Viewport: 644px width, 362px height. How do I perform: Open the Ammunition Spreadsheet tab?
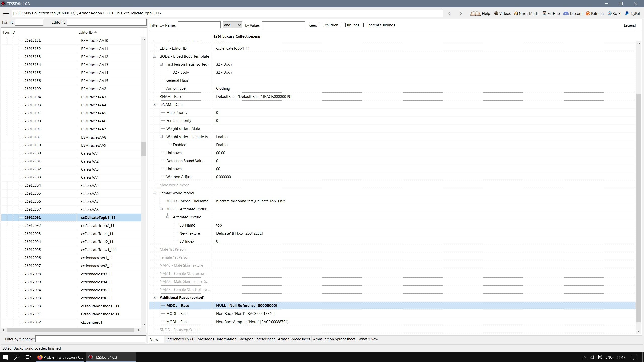pos(334,339)
